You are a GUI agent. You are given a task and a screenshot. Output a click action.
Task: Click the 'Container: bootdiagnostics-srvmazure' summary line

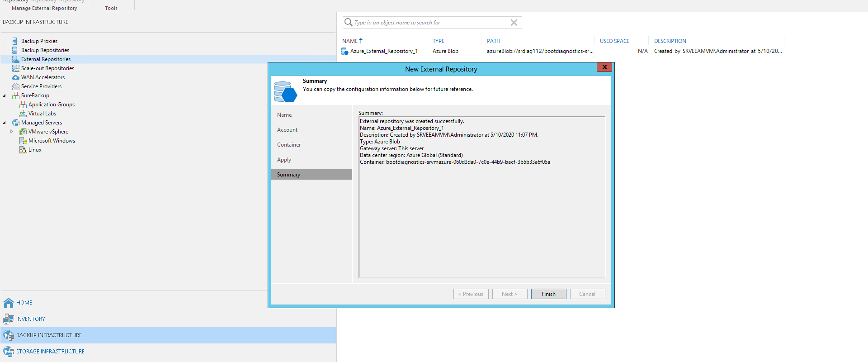click(x=455, y=162)
